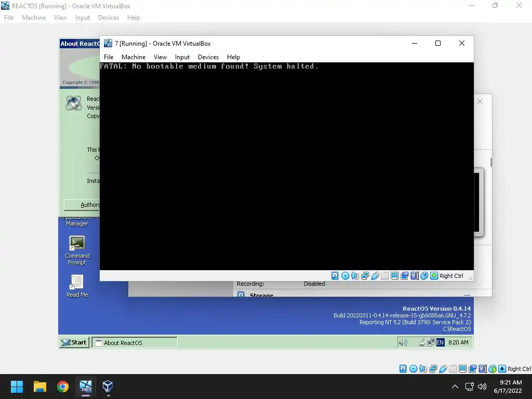Screen dimensions: 532x399
Task: Click Right Ctrl host key label in 7 VM
Action: [451, 276]
